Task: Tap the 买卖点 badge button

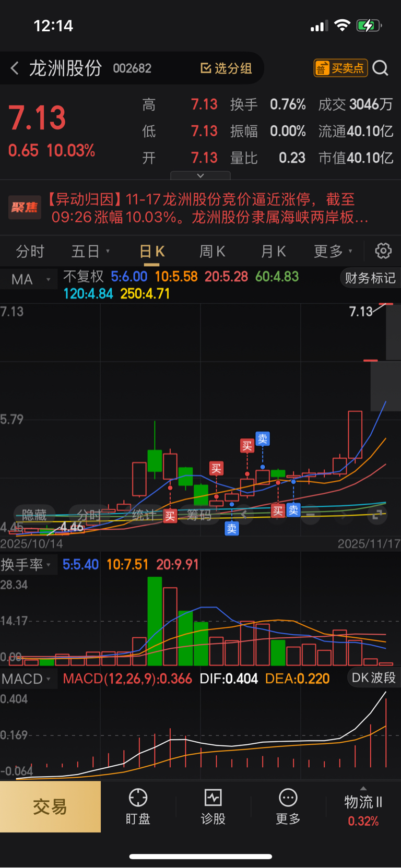Action: pos(340,68)
